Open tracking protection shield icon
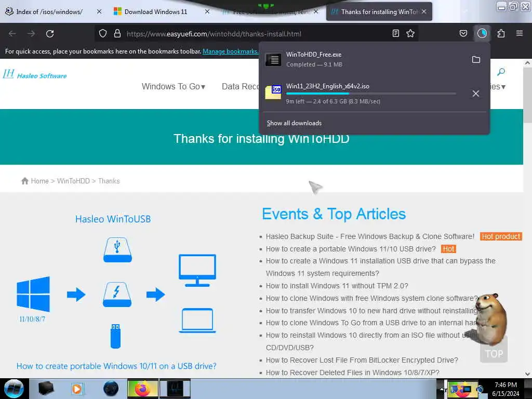 point(103,33)
